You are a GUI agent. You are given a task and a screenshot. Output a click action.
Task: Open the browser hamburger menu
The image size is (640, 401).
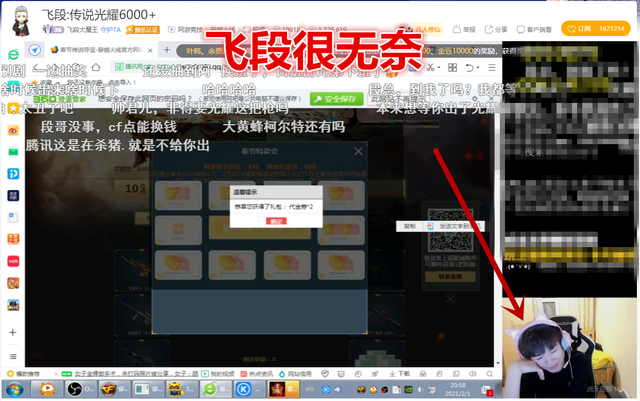click(x=492, y=67)
